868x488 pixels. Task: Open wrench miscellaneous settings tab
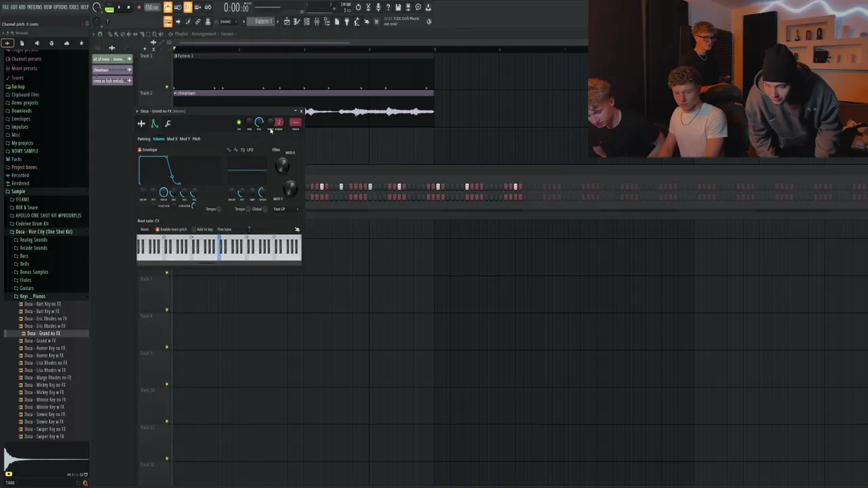[x=167, y=123]
